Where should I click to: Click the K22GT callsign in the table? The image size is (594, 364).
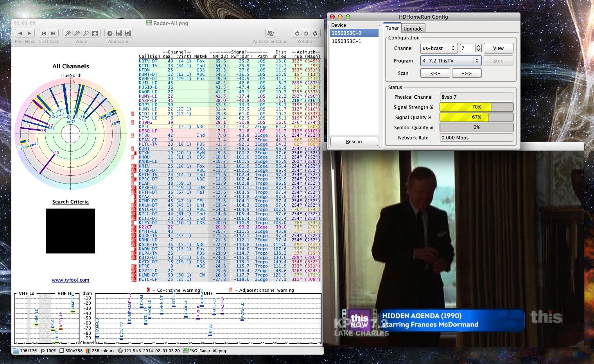145,227
